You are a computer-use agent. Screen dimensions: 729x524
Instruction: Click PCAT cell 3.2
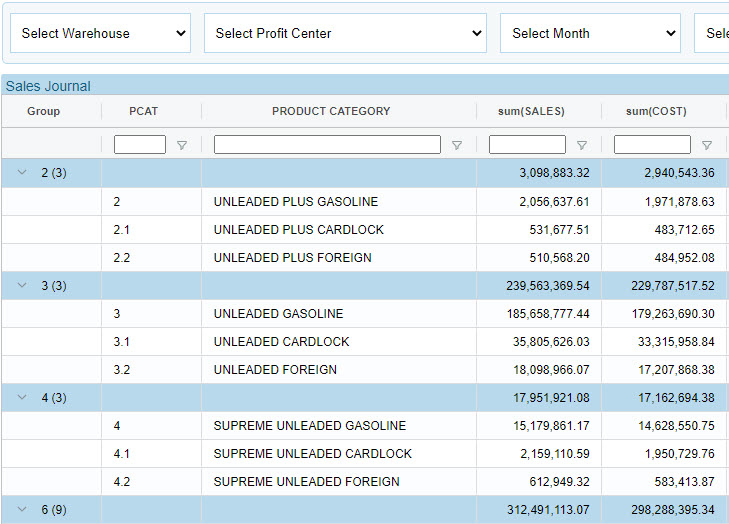pyautogui.click(x=121, y=370)
